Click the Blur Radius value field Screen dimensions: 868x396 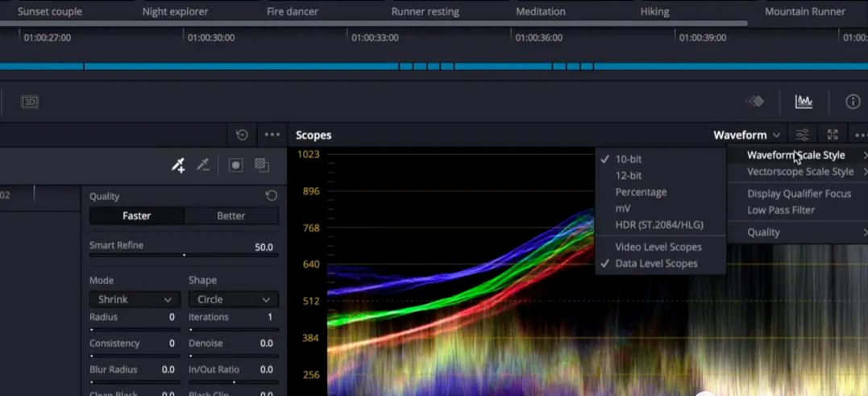168,369
